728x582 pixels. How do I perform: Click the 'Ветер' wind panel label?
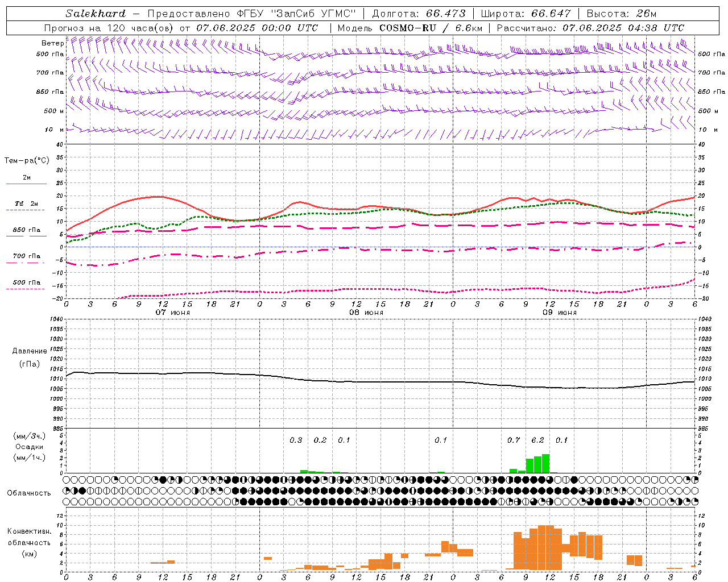pos(52,43)
